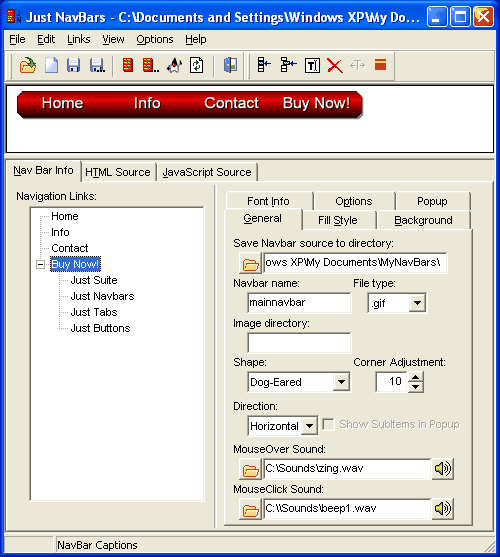
Task: Delete selected link with red X icon
Action: [x=335, y=66]
